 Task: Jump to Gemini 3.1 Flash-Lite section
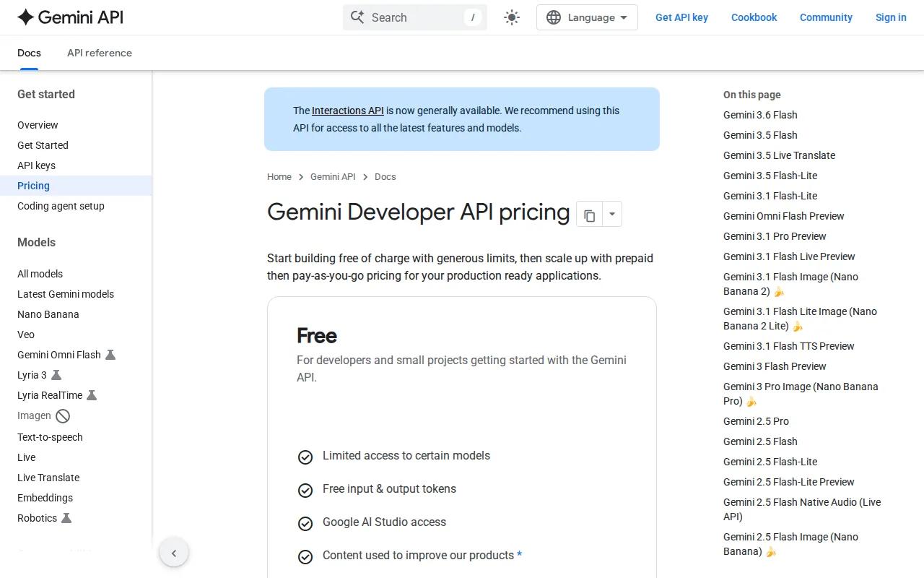[x=770, y=196]
